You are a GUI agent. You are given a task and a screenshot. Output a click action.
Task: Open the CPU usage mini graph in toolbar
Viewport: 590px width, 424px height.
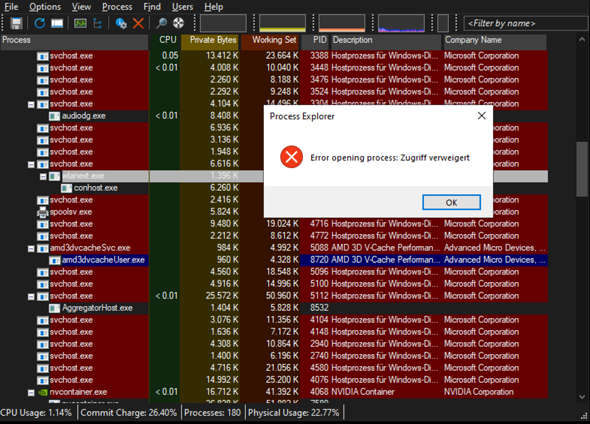[x=223, y=23]
